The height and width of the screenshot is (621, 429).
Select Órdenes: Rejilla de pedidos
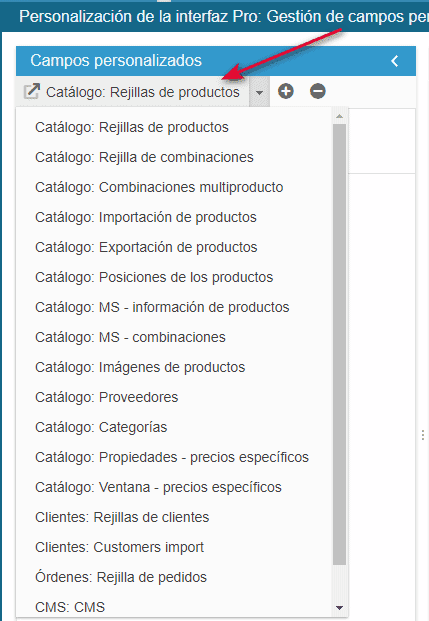[x=121, y=577]
